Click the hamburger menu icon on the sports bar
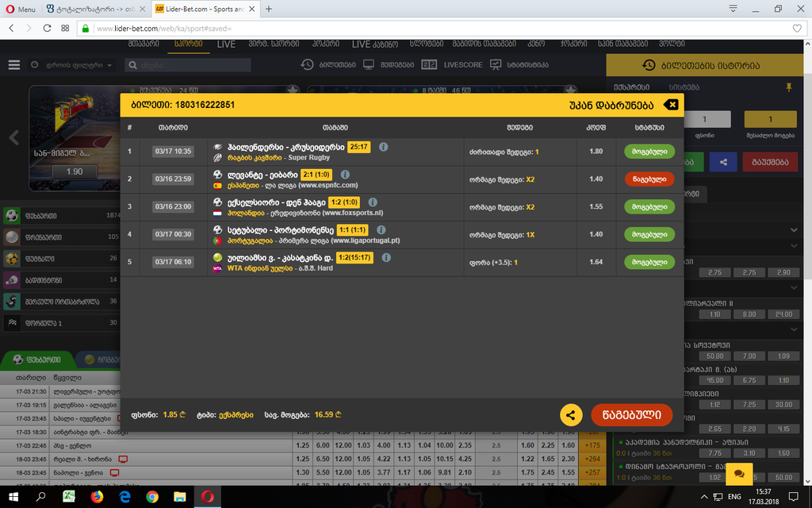This screenshot has height=508, width=812. [x=14, y=65]
